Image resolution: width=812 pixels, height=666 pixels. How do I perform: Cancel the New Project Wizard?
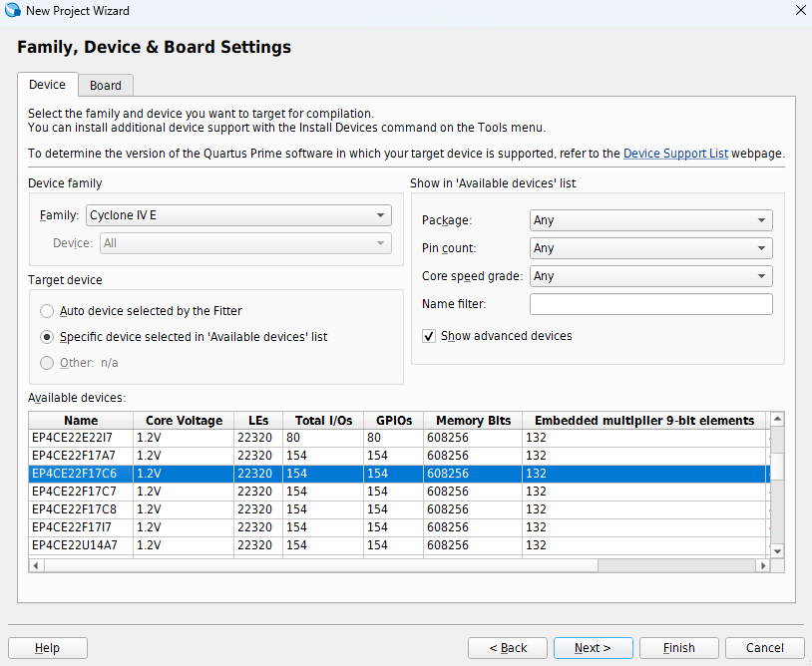tap(765, 648)
